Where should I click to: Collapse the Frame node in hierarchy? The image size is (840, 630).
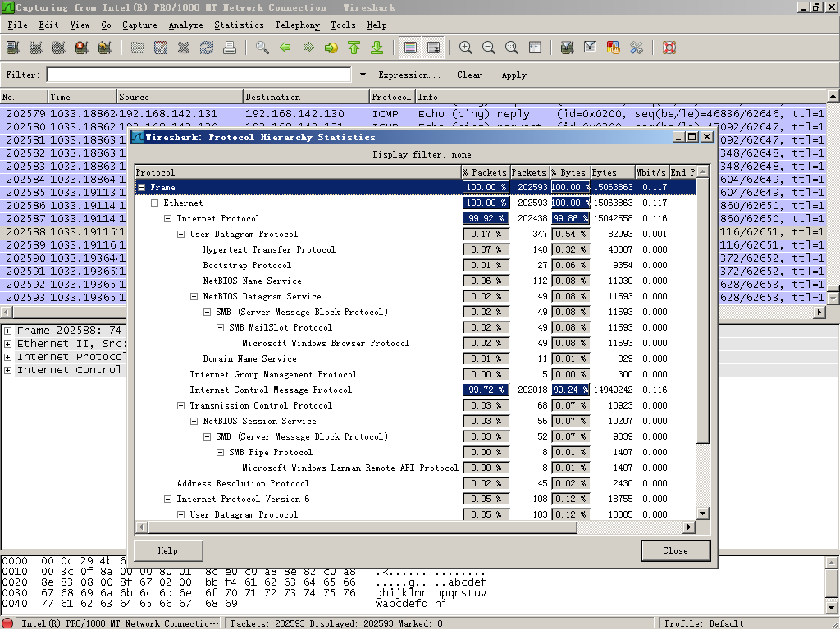(x=142, y=188)
